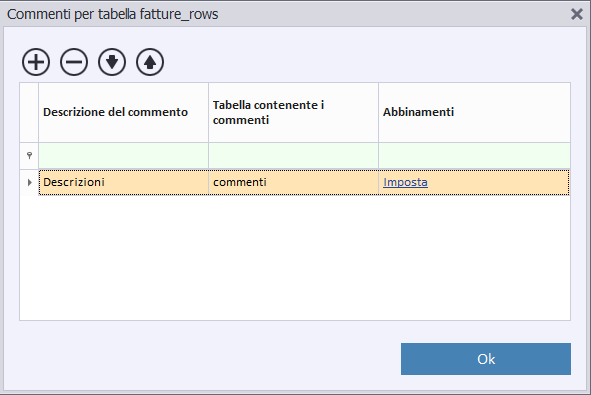Click the Commenti per tabella fatture_rows title bar
The height and width of the screenshot is (395, 591).
[x=286, y=14]
